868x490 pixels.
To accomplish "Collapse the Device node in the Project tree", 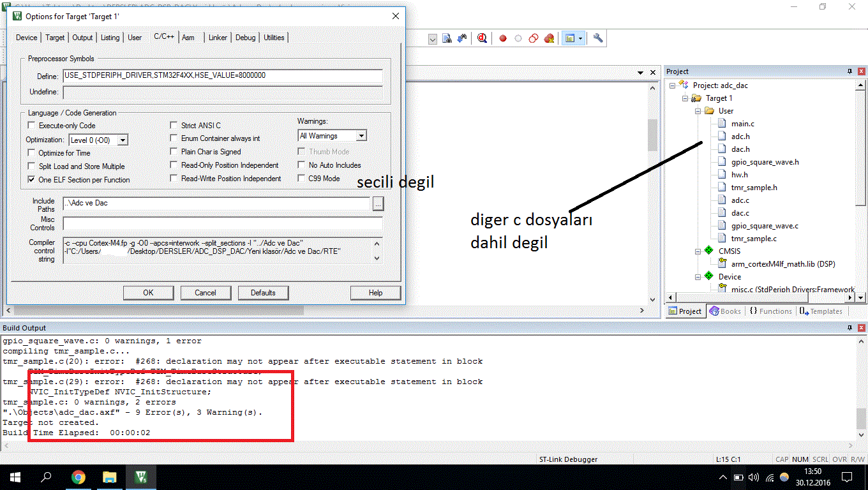I will tap(698, 277).
